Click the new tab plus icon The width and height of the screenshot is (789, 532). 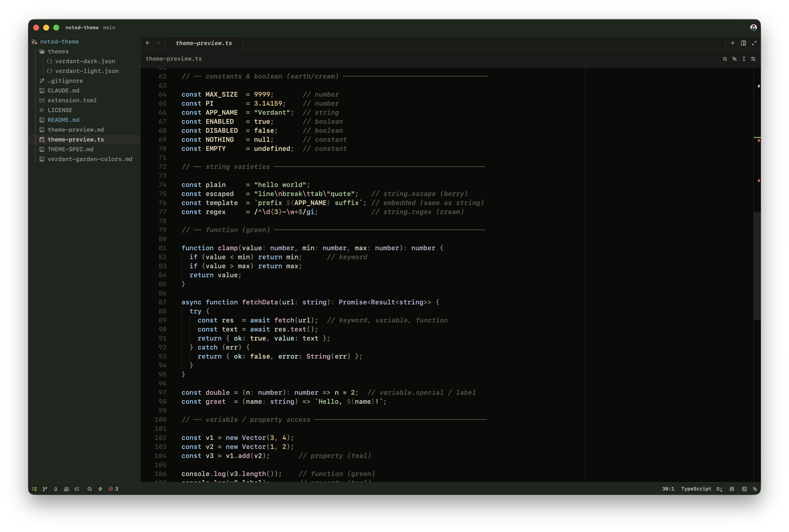point(733,43)
